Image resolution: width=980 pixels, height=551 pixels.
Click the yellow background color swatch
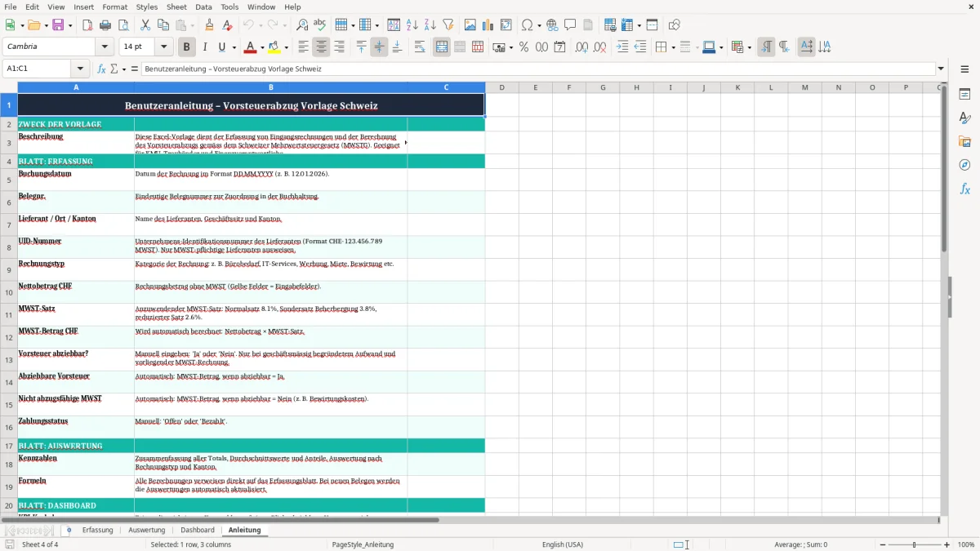[x=275, y=47]
